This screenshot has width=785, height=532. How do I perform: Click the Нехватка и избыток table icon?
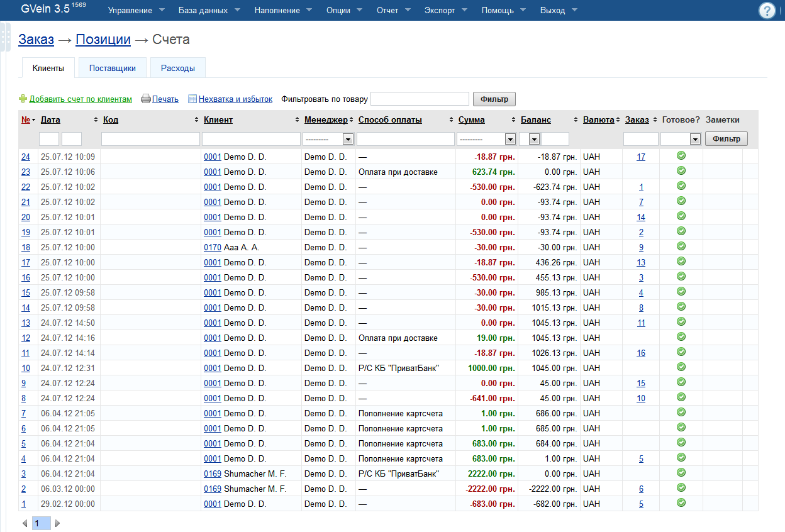point(192,99)
